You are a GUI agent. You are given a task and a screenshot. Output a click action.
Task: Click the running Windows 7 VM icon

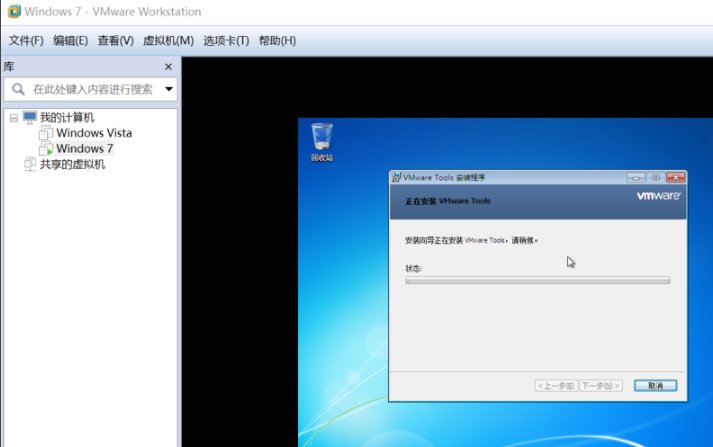coord(46,149)
